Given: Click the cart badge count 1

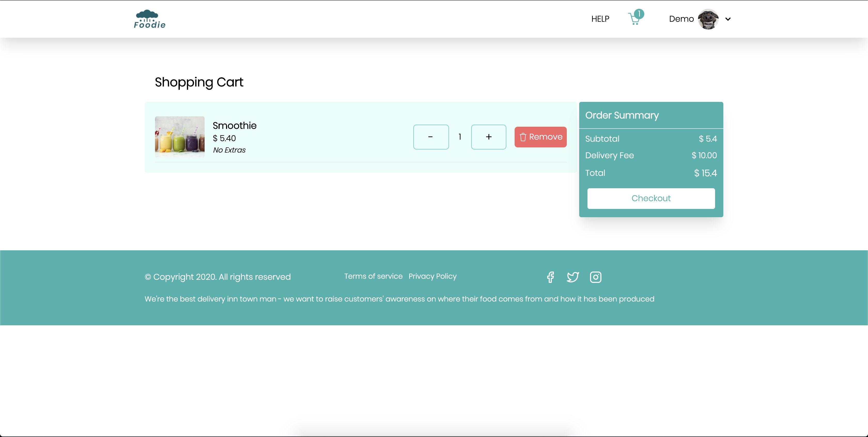Looking at the screenshot, I should (639, 14).
